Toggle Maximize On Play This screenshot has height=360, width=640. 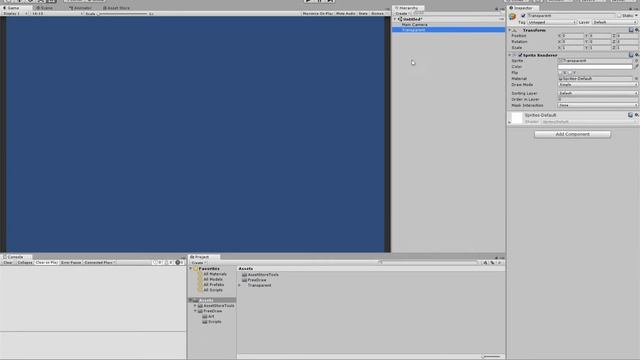(318, 13)
